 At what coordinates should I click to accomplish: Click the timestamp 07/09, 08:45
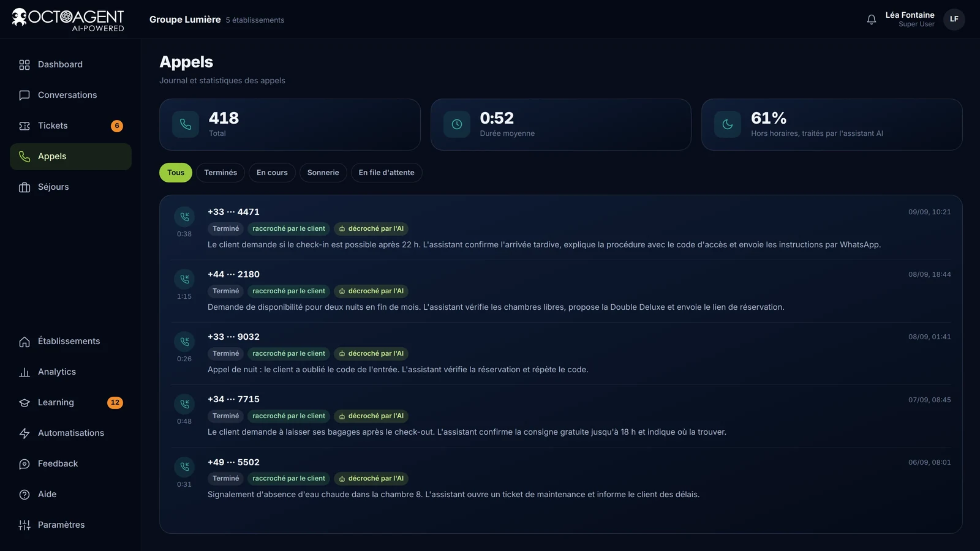[929, 400]
